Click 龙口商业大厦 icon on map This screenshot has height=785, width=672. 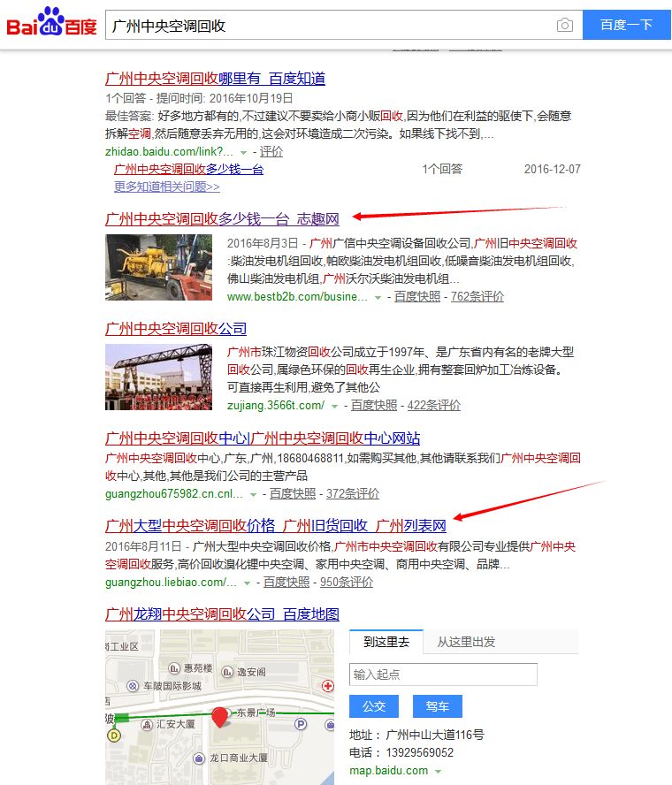(x=199, y=758)
